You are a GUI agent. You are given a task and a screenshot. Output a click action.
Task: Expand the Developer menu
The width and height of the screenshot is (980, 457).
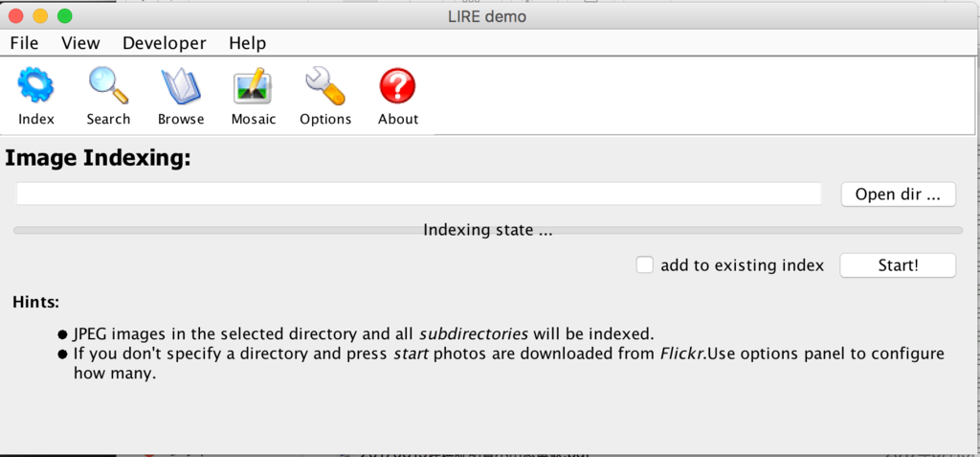(164, 43)
